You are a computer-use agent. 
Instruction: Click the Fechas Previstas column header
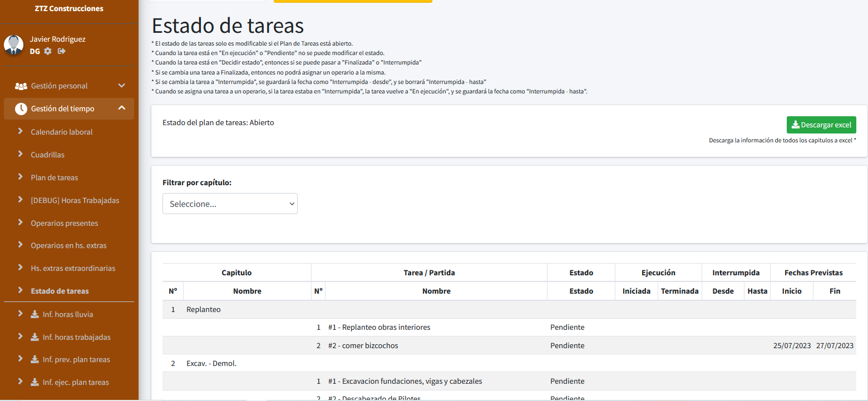point(813,273)
